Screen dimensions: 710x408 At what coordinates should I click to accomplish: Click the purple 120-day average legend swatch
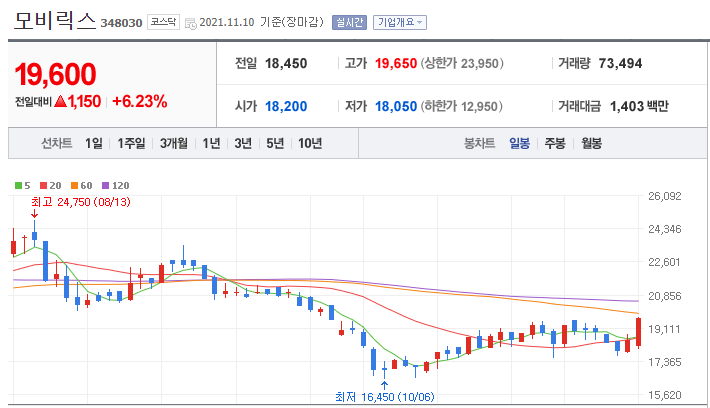(106, 185)
